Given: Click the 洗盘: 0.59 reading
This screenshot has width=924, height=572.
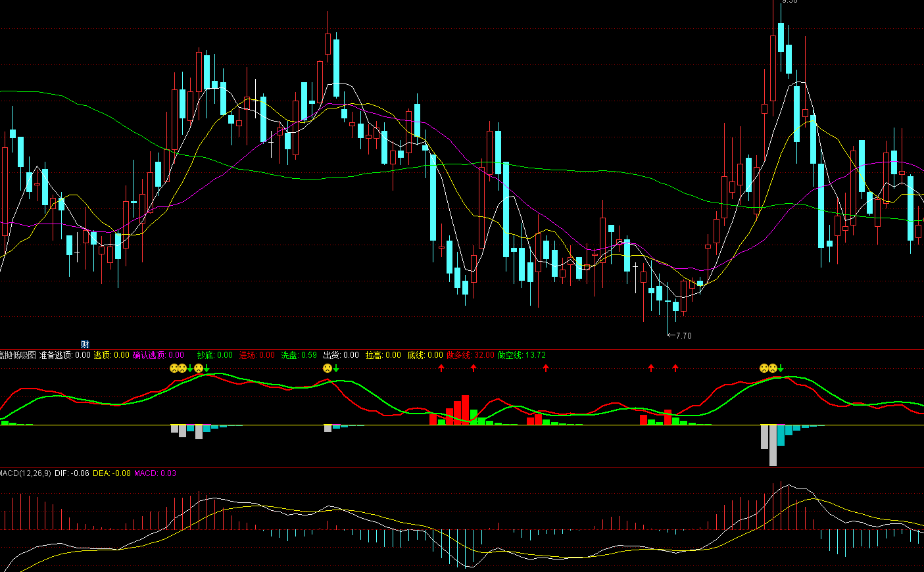Looking at the screenshot, I should coord(299,355).
